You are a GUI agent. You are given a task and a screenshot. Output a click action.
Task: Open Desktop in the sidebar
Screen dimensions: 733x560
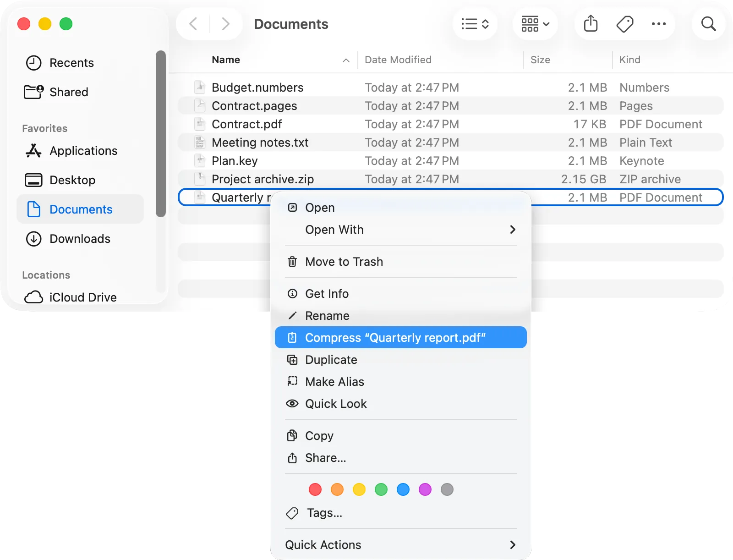pyautogui.click(x=81, y=180)
